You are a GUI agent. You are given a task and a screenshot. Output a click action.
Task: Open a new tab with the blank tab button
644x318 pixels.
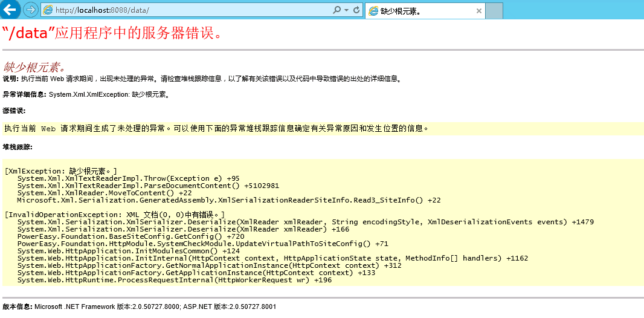coord(494,11)
